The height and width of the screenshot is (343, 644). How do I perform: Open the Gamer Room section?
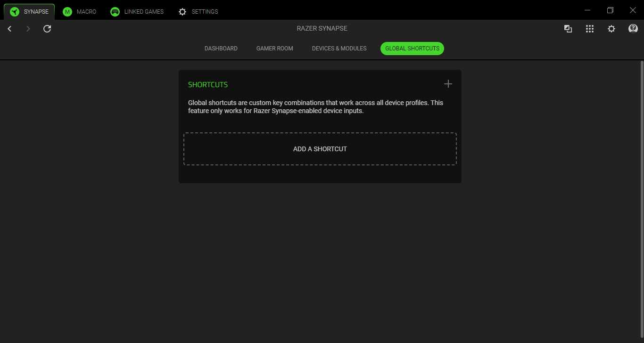click(x=274, y=49)
